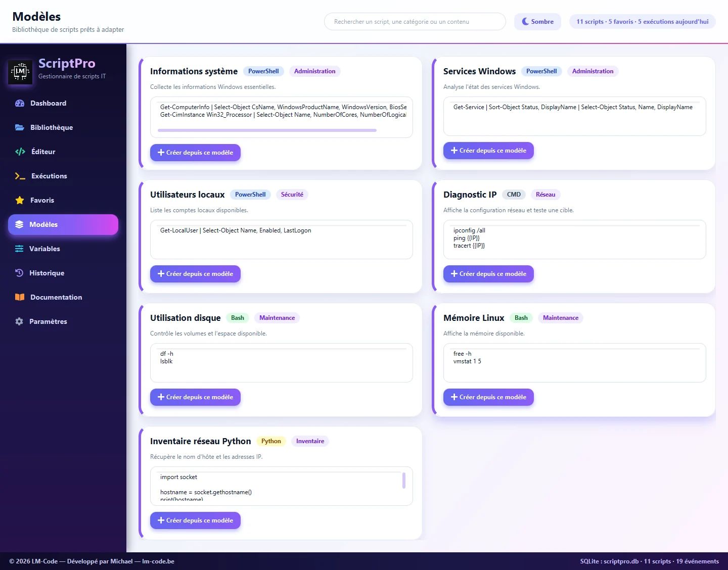Click the moon icon in Sombre button
The height and width of the screenshot is (570, 728).
pyautogui.click(x=525, y=22)
